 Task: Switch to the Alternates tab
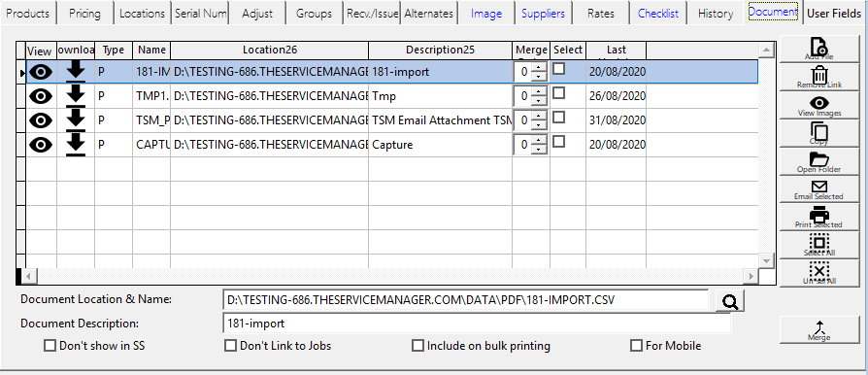tap(428, 14)
